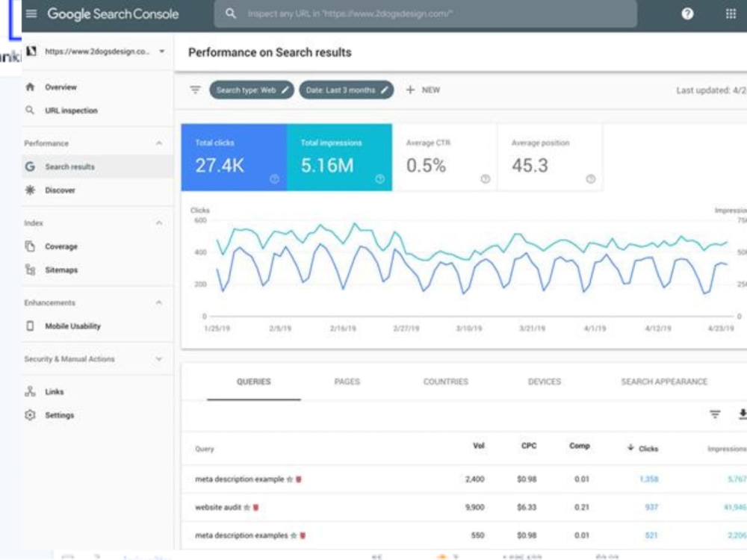The image size is (747, 560).
Task: Expand Security & Manual Actions section
Action: click(x=158, y=358)
